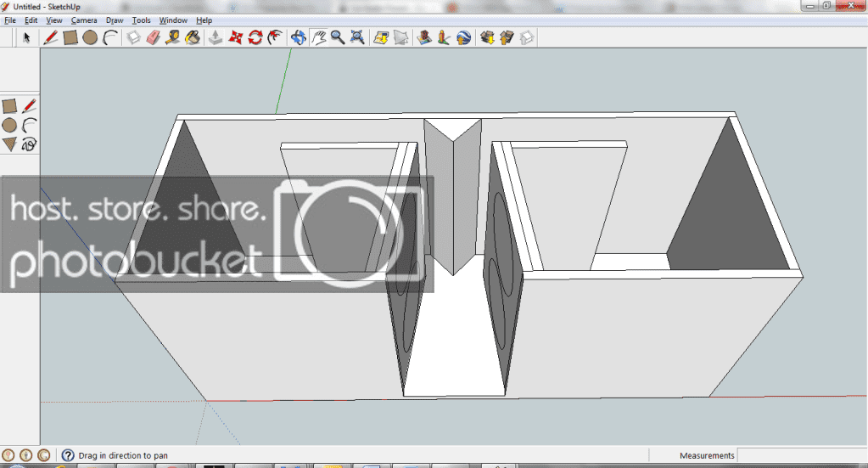
Task: Select the Arc tool in the top toolbar
Action: (x=110, y=37)
